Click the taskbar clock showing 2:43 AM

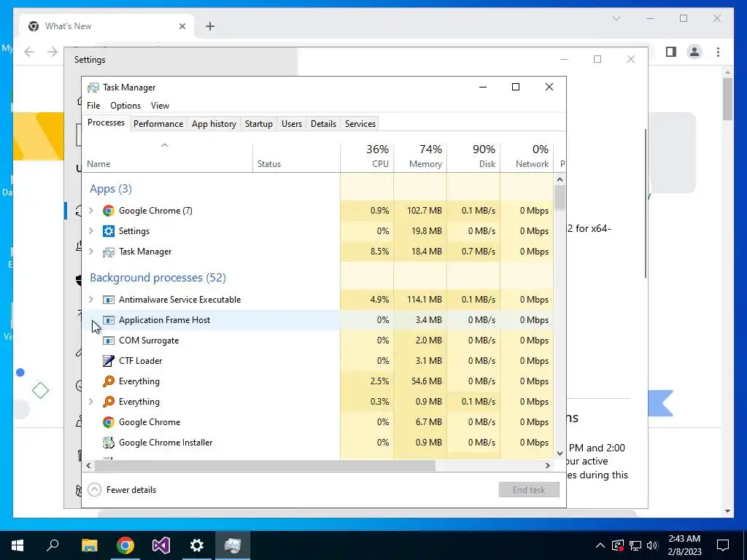coord(684,545)
